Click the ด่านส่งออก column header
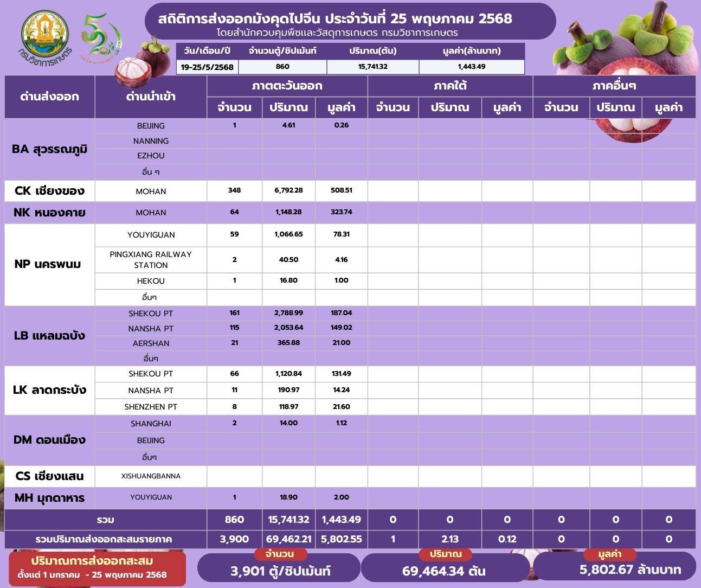The height and width of the screenshot is (588, 701). [49, 97]
